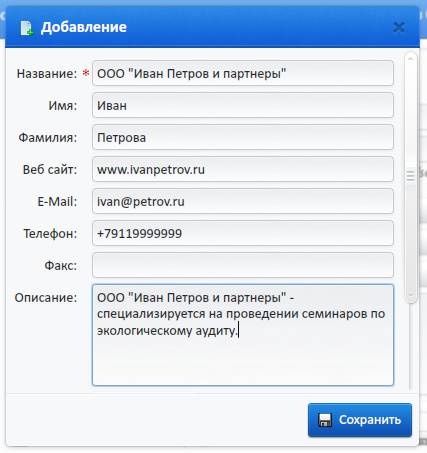Click inside the Описание text area
The height and width of the screenshot is (453, 427).
coord(243,335)
